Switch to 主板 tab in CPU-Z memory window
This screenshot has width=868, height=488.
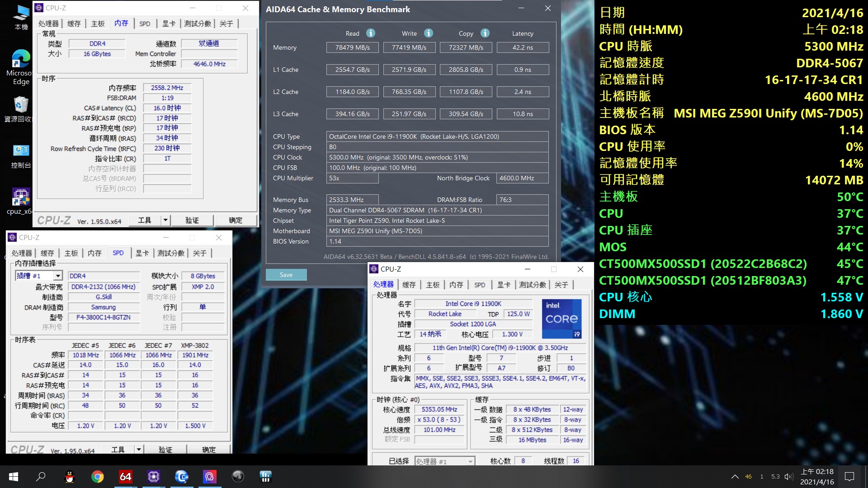coord(98,23)
